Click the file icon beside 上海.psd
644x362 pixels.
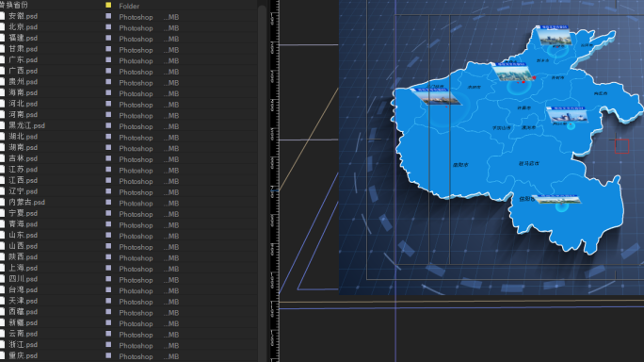pyautogui.click(x=2, y=268)
